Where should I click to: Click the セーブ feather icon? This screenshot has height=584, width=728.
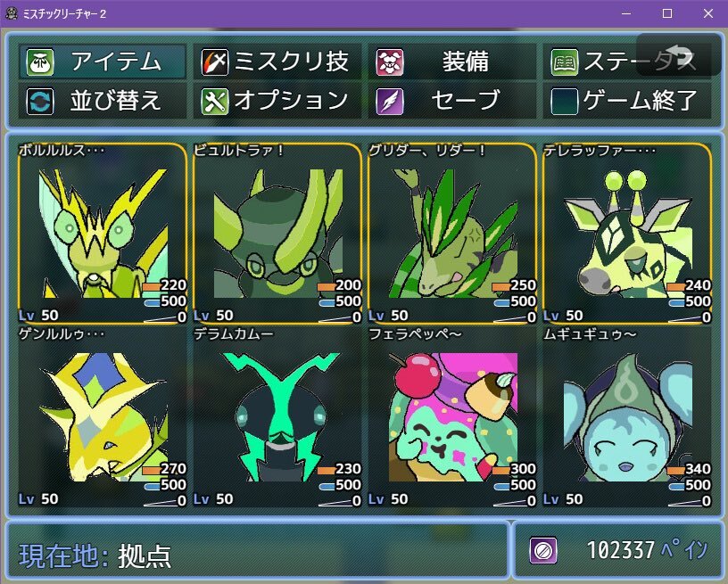pos(390,101)
